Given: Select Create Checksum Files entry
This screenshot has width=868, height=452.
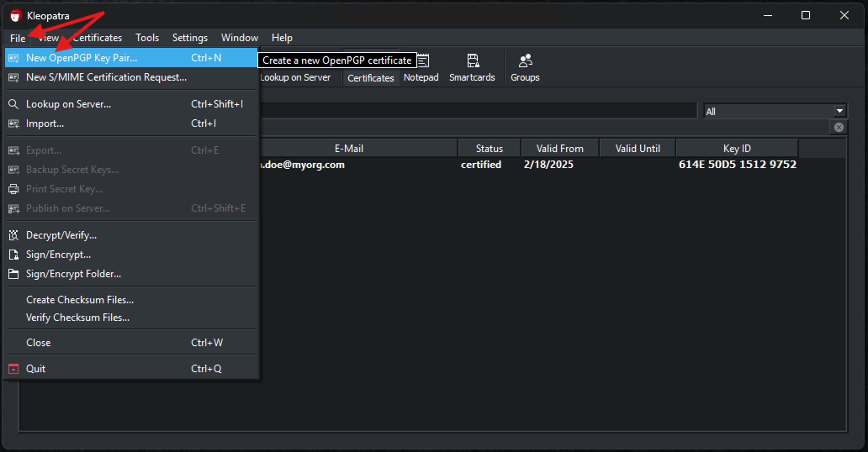Looking at the screenshot, I should pyautogui.click(x=132, y=300).
